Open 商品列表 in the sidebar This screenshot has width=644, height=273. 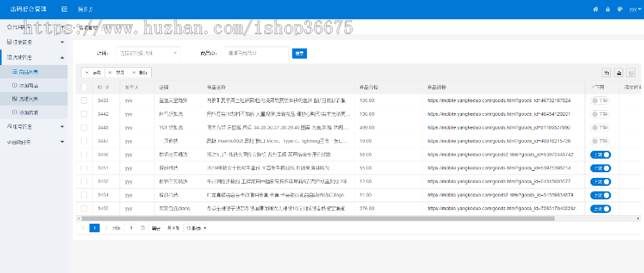coord(34,71)
